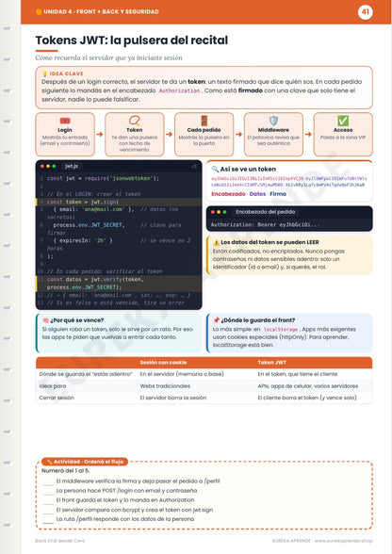The image size is (392, 554).
Task: Click the blank beside 'El front guarda el token'
Action: tap(48, 501)
